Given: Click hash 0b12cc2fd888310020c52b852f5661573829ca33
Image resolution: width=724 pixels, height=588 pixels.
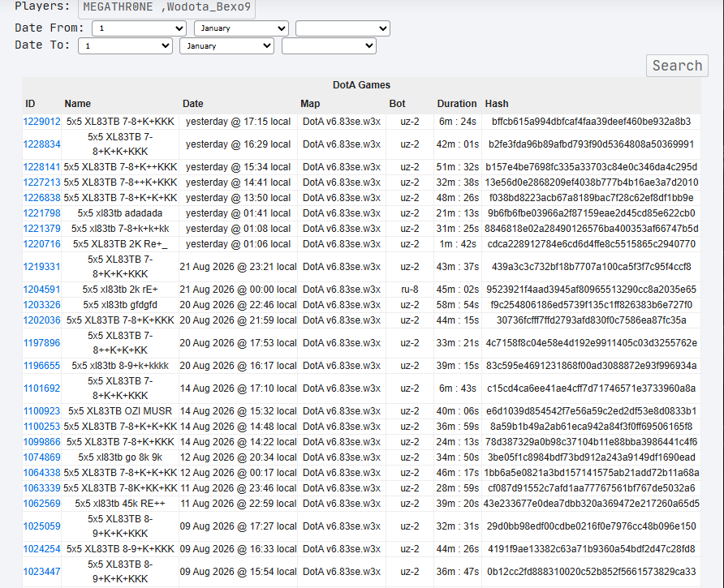Looking at the screenshot, I should point(591,572).
